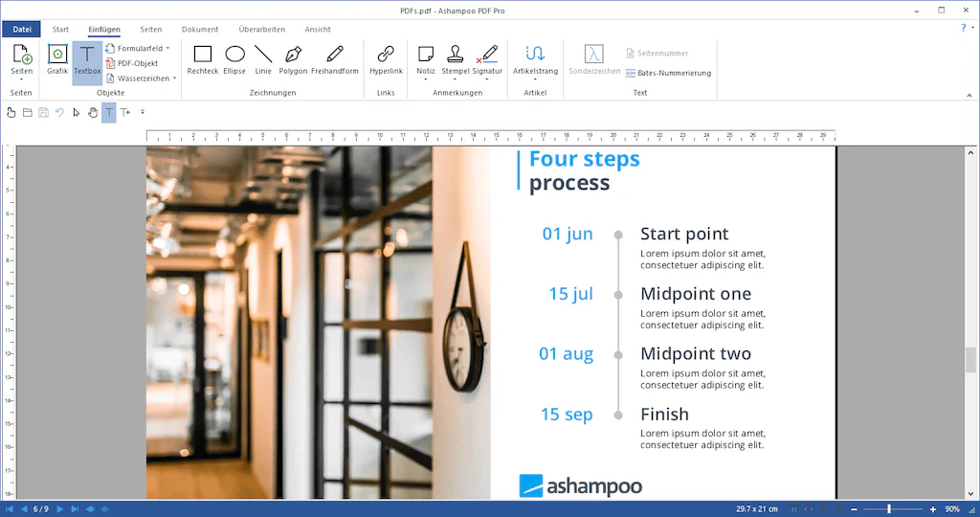Click the page size 29.7 x 21 cm
Viewport: 980px width, 517px height.
pyautogui.click(x=757, y=509)
